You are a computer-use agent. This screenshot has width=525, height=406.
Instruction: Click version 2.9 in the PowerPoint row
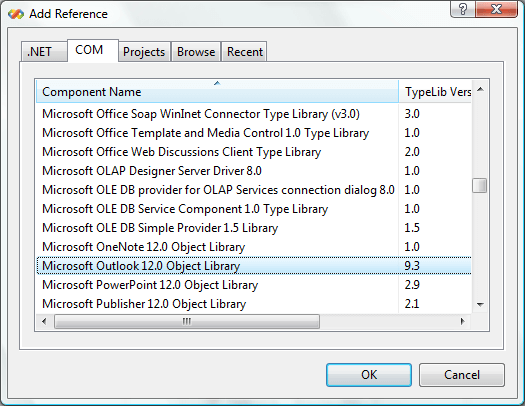click(412, 285)
